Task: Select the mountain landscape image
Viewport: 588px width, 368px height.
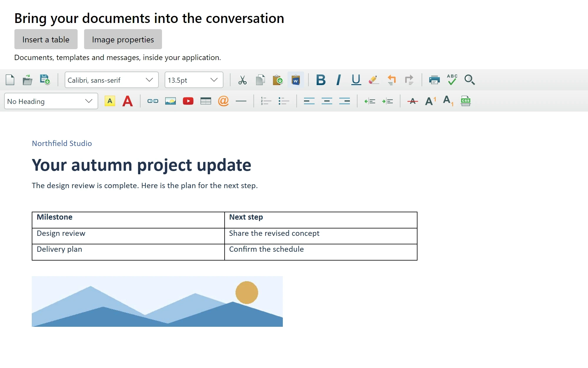Action: [x=157, y=301]
